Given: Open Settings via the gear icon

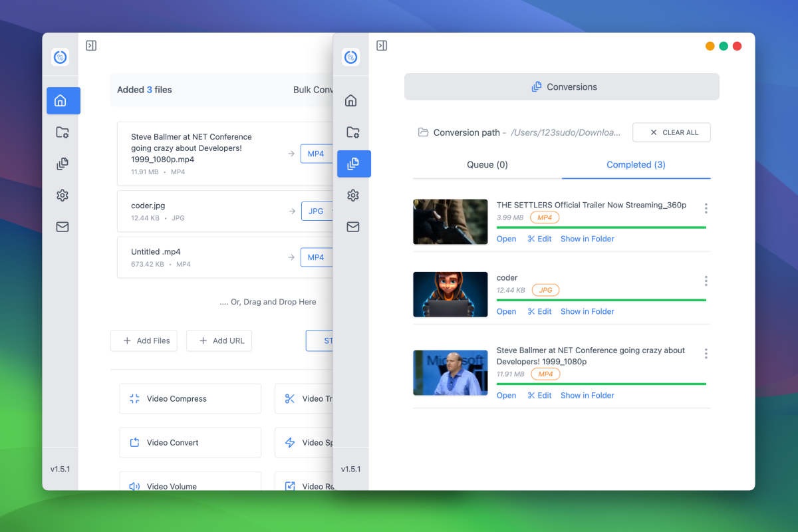Looking at the screenshot, I should pos(62,195).
